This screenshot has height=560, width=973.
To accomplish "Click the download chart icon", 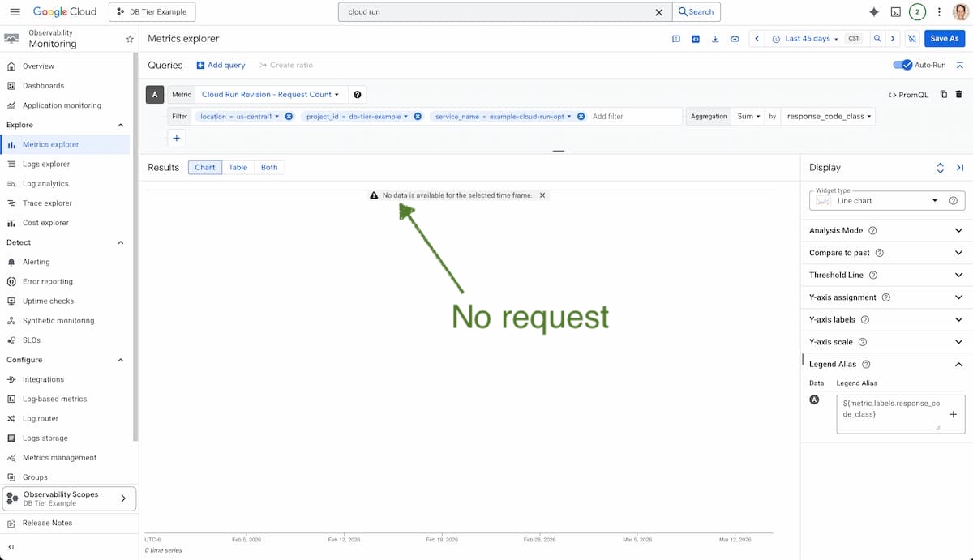I will pyautogui.click(x=715, y=39).
